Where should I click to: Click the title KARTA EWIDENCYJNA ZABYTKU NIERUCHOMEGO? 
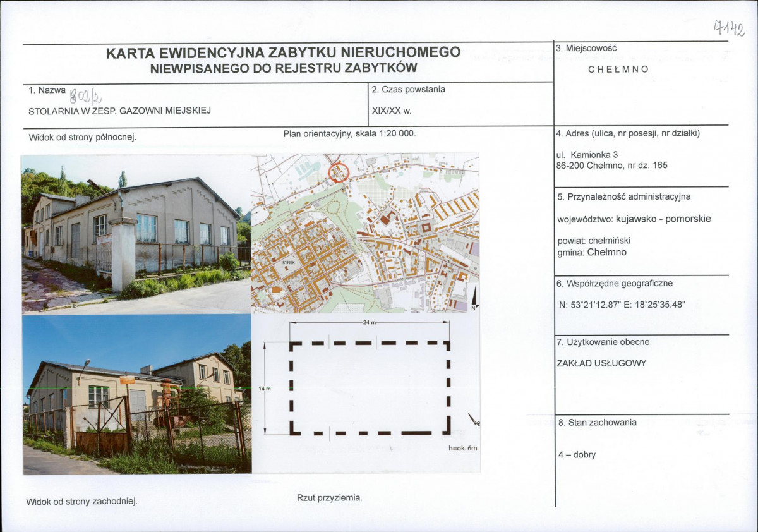(x=284, y=53)
